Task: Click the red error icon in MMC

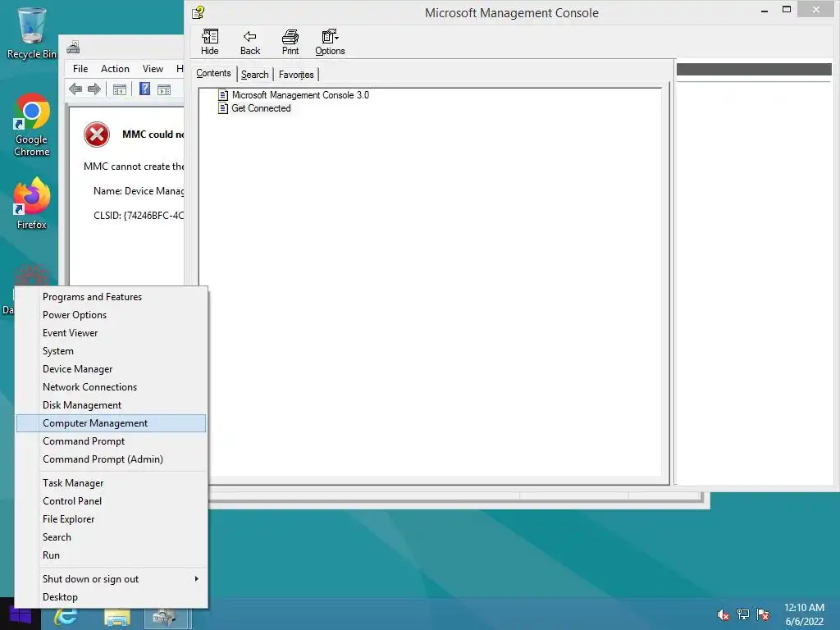Action: (x=97, y=135)
